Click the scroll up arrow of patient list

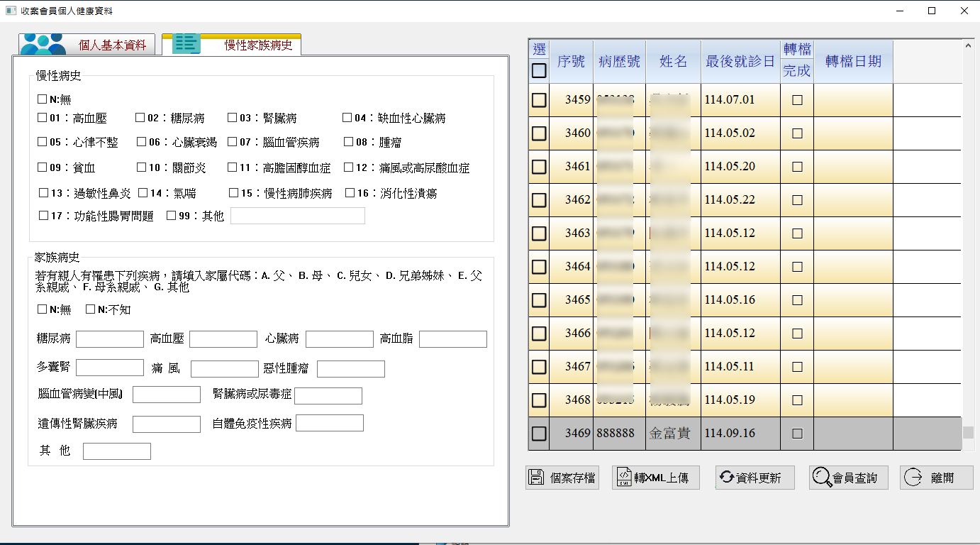(969, 46)
